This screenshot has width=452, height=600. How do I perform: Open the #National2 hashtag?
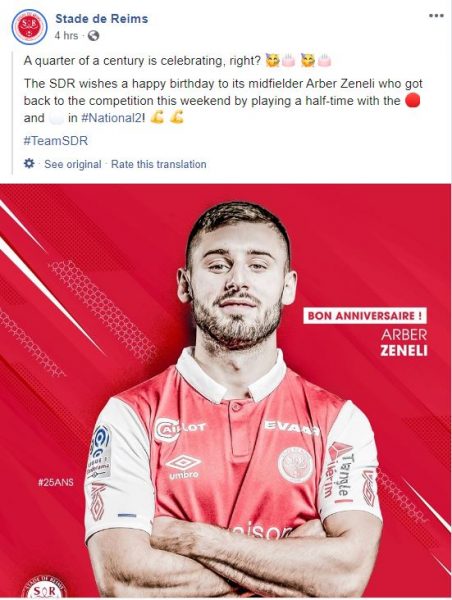tap(113, 118)
